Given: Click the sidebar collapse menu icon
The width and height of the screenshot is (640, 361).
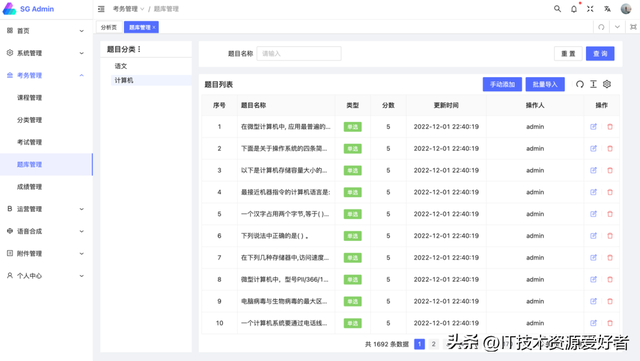Looking at the screenshot, I should (101, 9).
